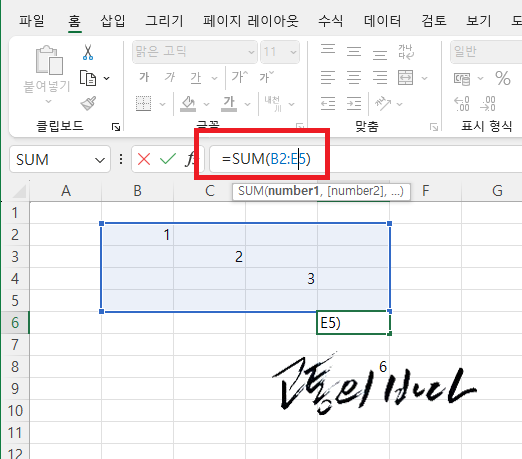Switch to the 데이터 tab

382,21
